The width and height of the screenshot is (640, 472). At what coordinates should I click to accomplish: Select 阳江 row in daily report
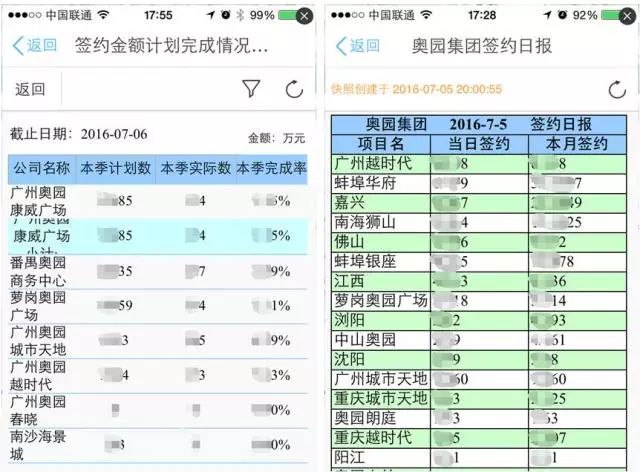pyautogui.click(x=479, y=458)
